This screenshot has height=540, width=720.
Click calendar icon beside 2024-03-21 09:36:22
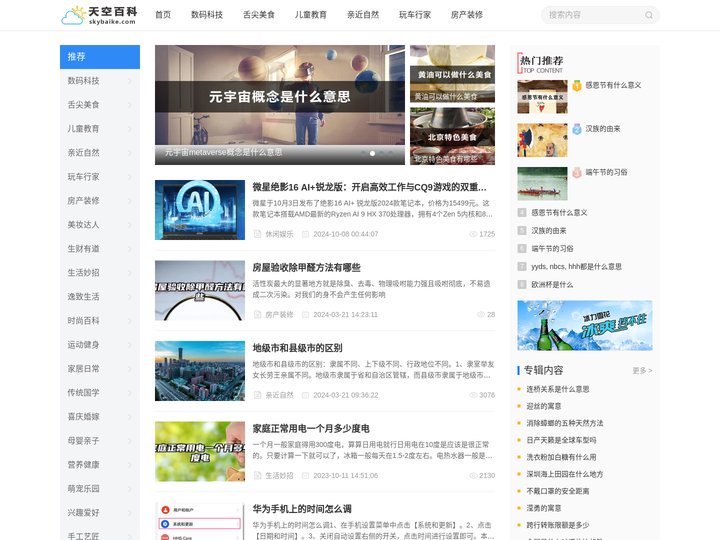click(305, 395)
